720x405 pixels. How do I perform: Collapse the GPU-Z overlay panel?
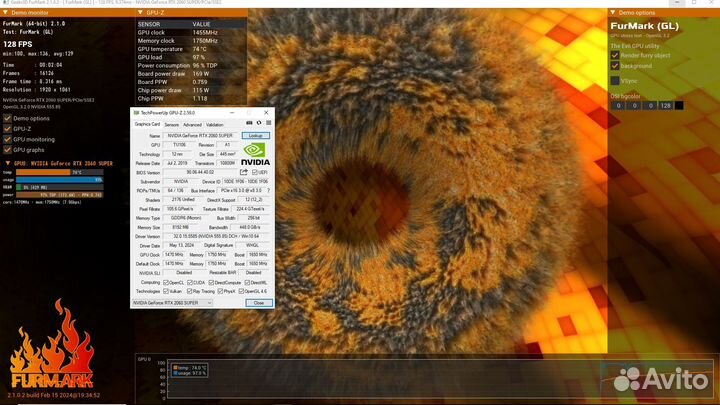141,13
